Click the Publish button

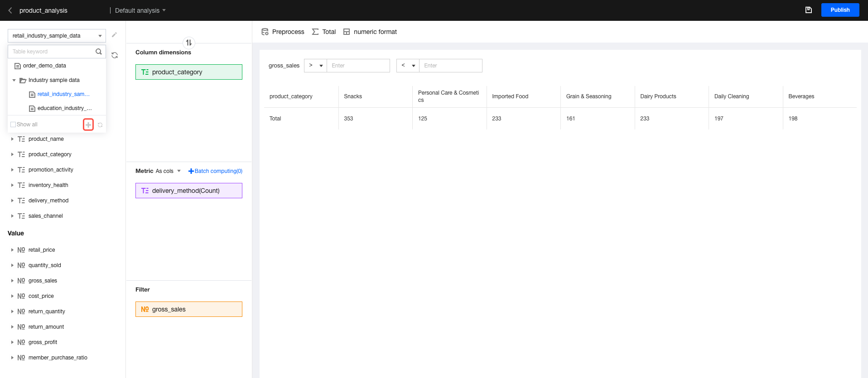tap(839, 10)
